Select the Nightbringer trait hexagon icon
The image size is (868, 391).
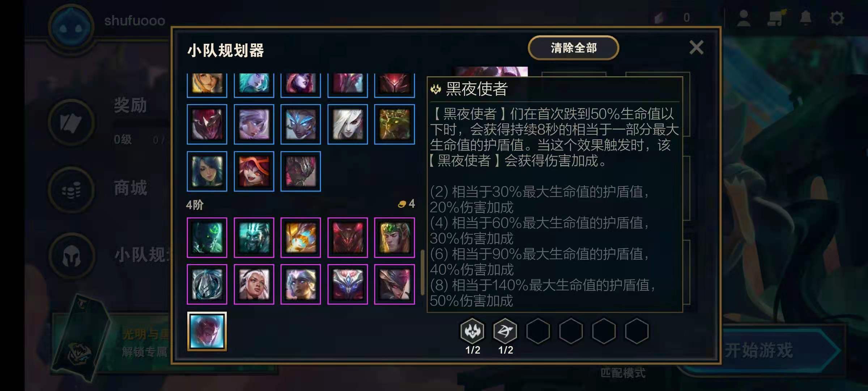click(x=472, y=331)
